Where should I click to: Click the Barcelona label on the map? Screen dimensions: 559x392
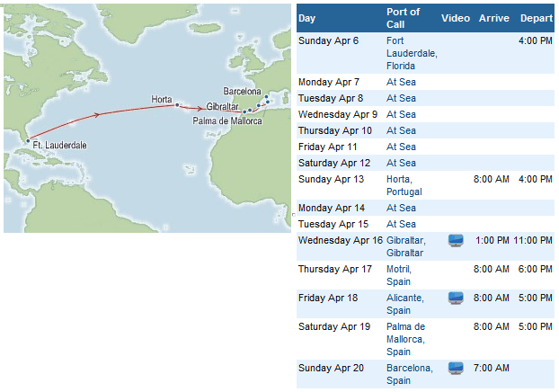[243, 92]
